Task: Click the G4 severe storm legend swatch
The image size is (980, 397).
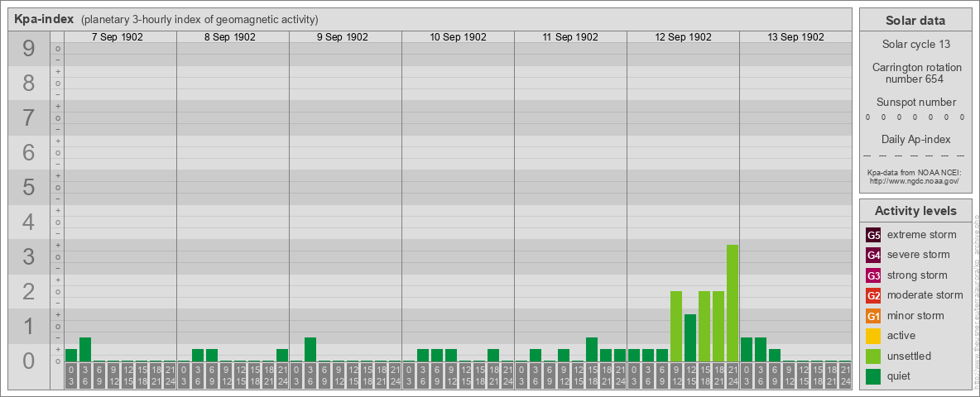Action: click(x=873, y=256)
